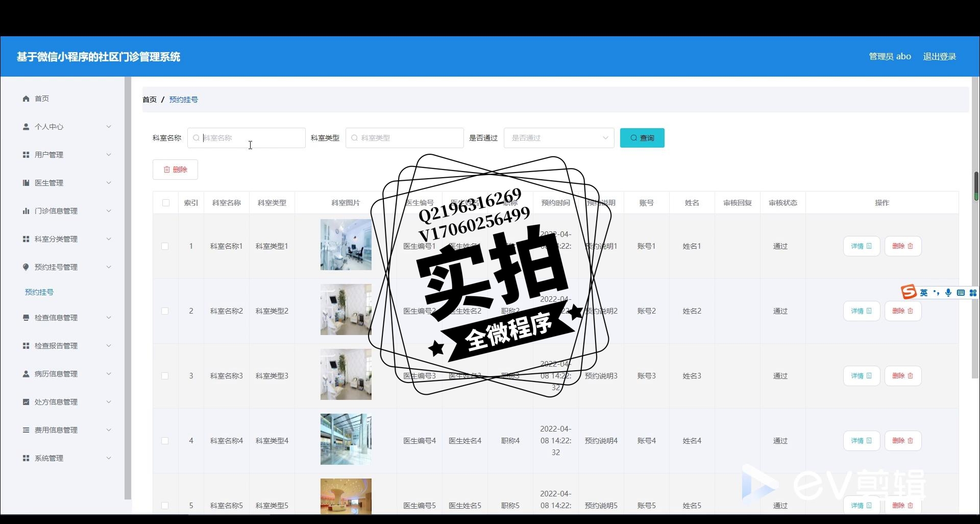Open the 科室图片 thumbnail of row 1

coord(346,245)
